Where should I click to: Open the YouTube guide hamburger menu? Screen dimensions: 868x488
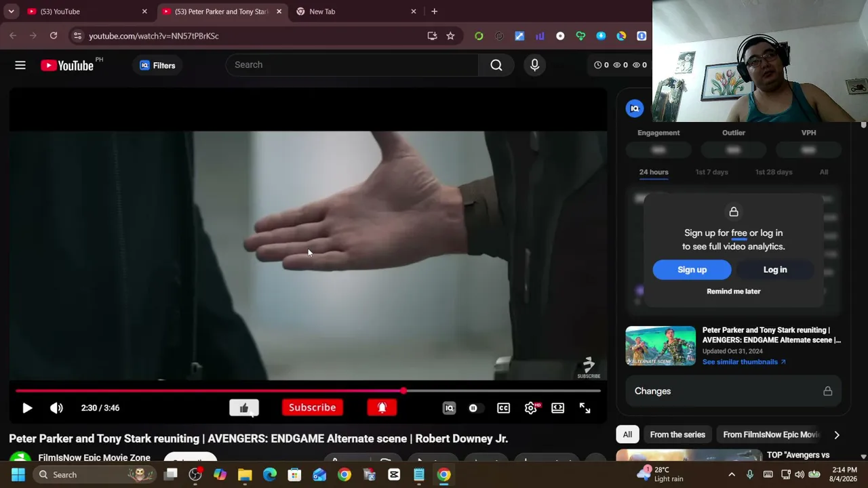coord(20,65)
